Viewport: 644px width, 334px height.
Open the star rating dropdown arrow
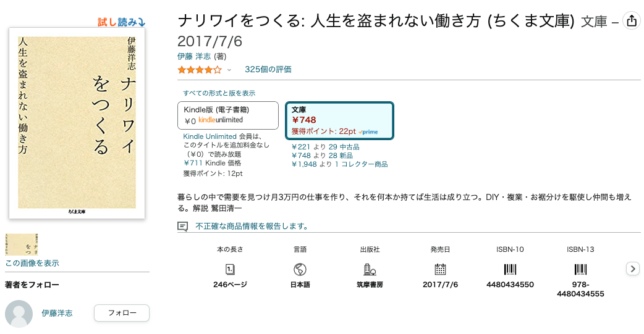(229, 70)
